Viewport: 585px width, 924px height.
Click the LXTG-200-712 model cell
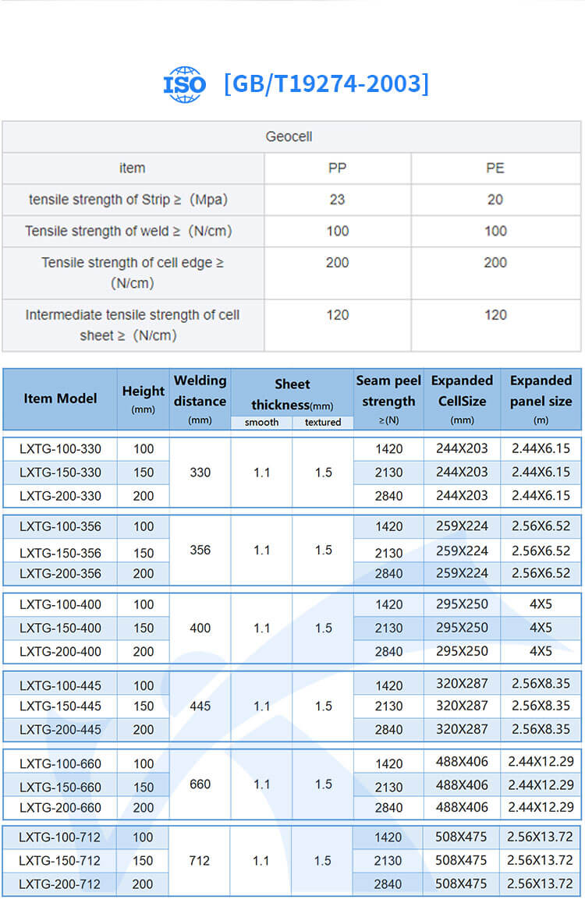pyautogui.click(x=60, y=884)
